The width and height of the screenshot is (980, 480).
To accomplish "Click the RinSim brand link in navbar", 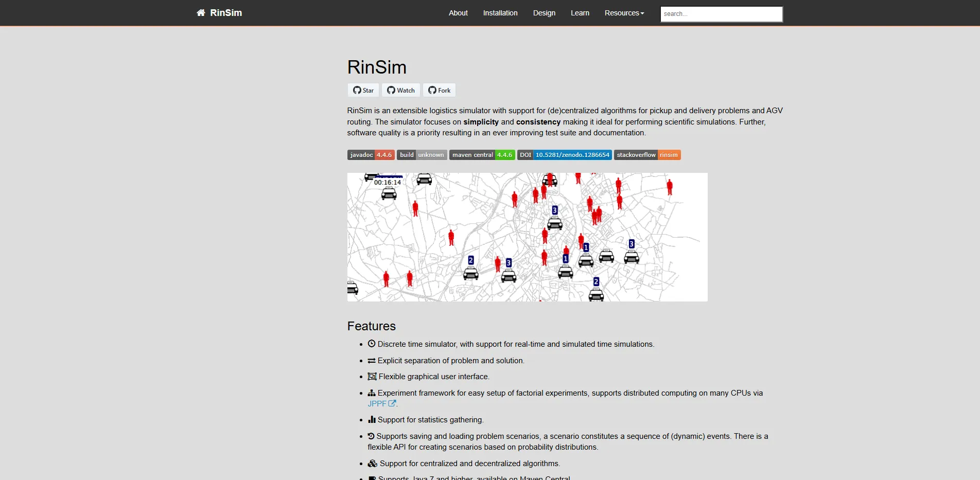I will [219, 13].
